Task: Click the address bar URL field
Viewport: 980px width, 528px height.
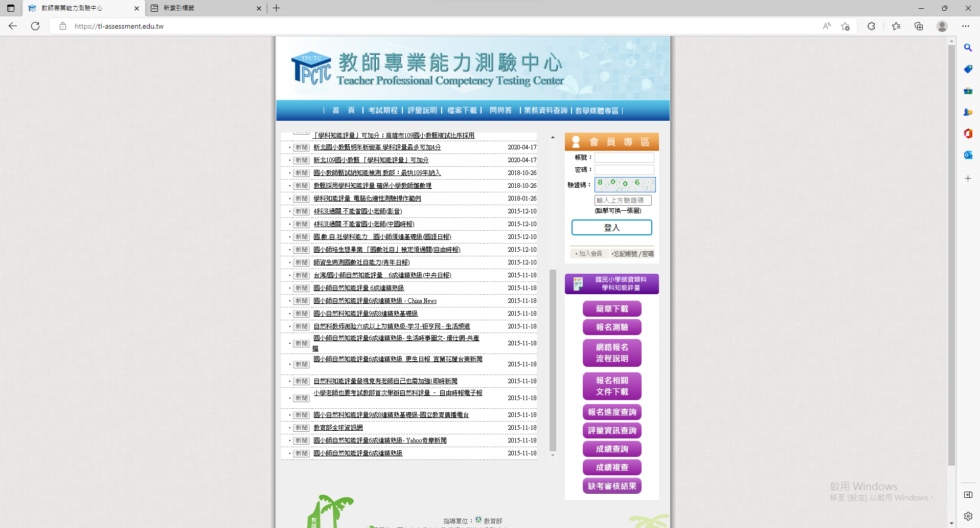Action: pos(435,26)
